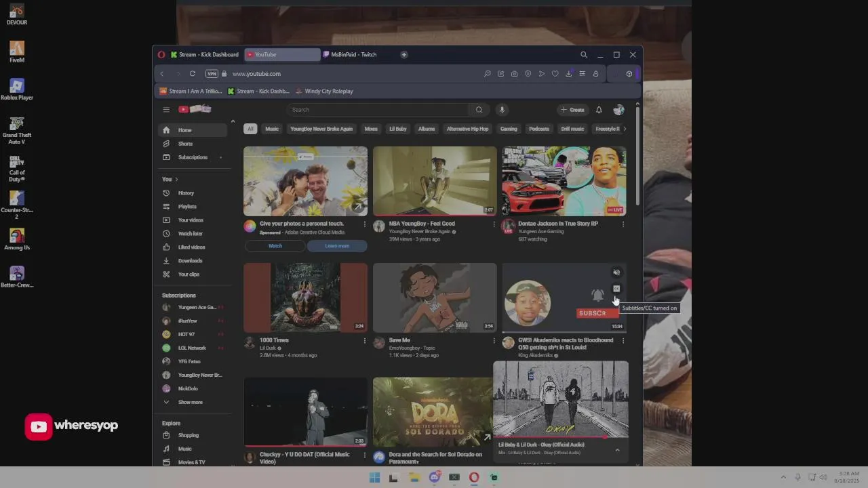Open options for Chuckyy Y U DO DAT video
868x488 pixels.
364,455
